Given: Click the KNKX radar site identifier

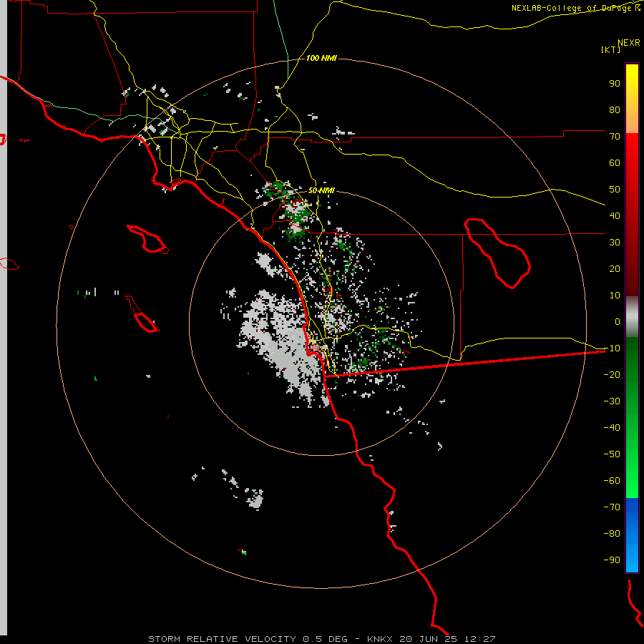Looking at the screenshot, I should click(380, 639).
